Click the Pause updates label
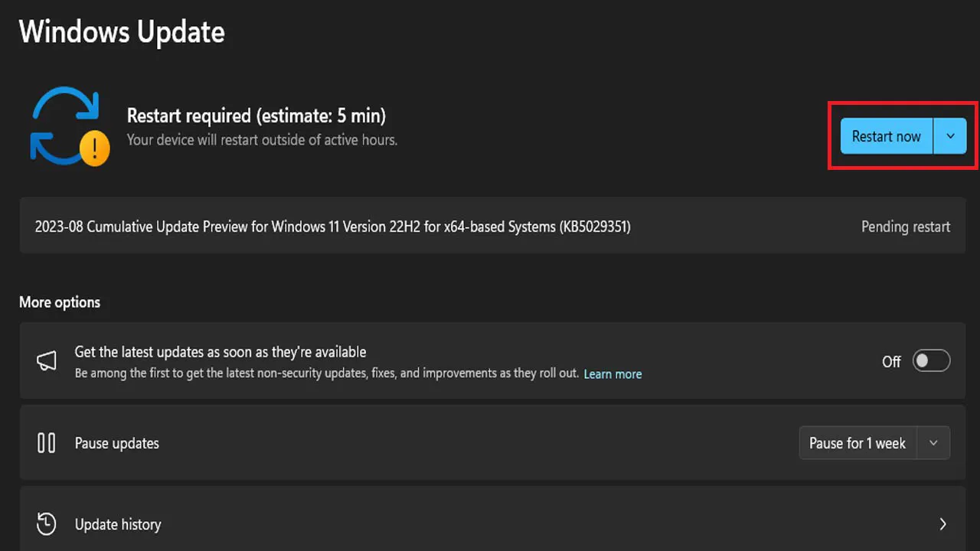The image size is (980, 551). point(116,443)
